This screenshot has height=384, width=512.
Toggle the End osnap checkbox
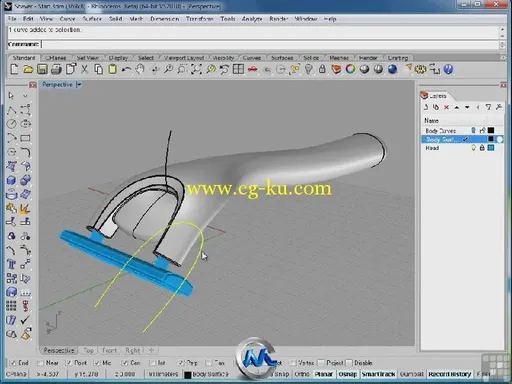(x=13, y=363)
